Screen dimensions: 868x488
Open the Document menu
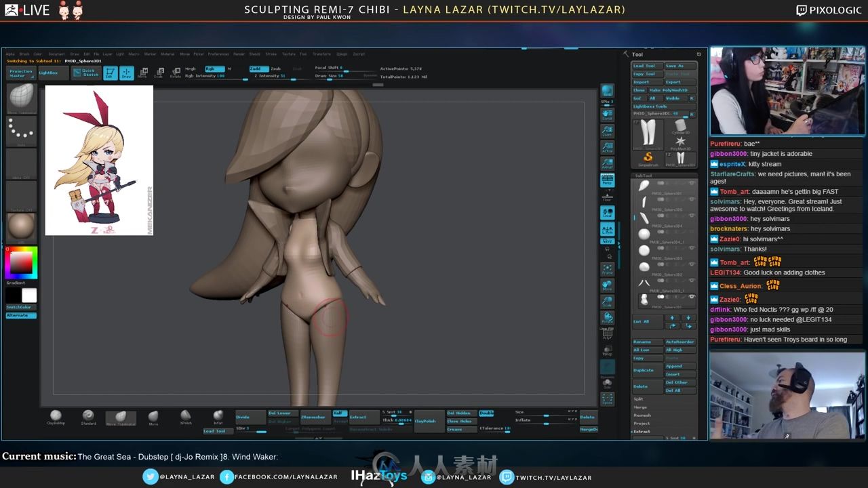(56, 54)
